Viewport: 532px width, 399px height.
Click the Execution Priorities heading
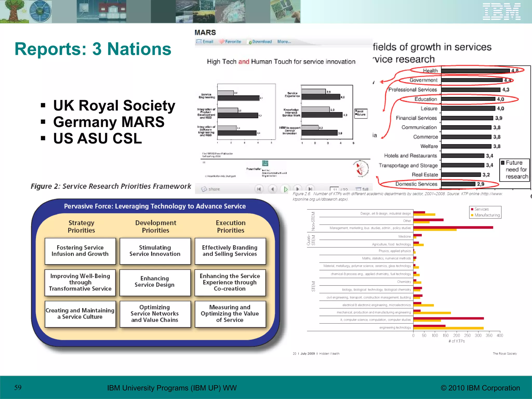pyautogui.click(x=231, y=227)
